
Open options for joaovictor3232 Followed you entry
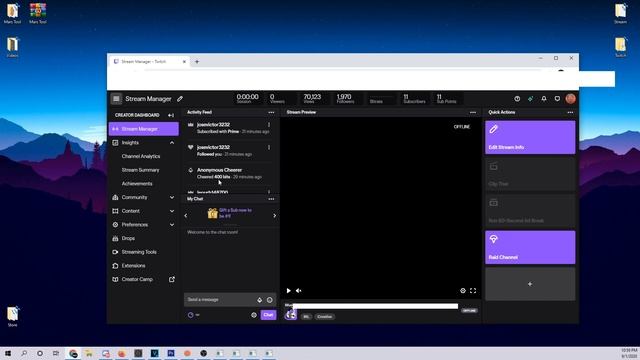point(269,147)
